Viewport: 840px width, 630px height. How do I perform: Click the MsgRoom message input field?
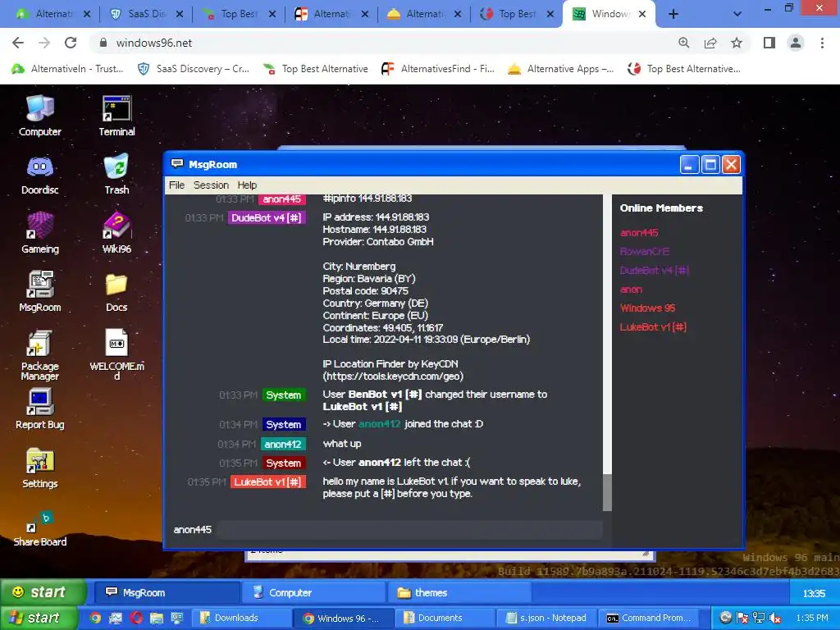coord(410,530)
